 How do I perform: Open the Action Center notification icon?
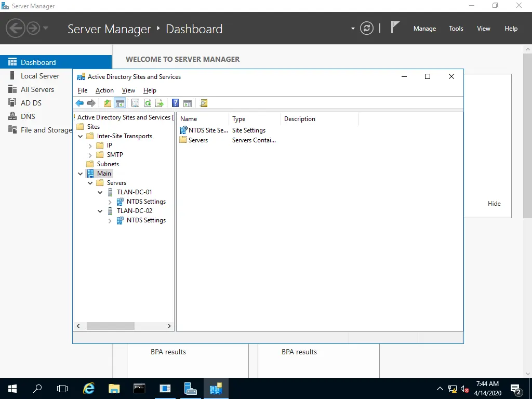[x=516, y=389]
